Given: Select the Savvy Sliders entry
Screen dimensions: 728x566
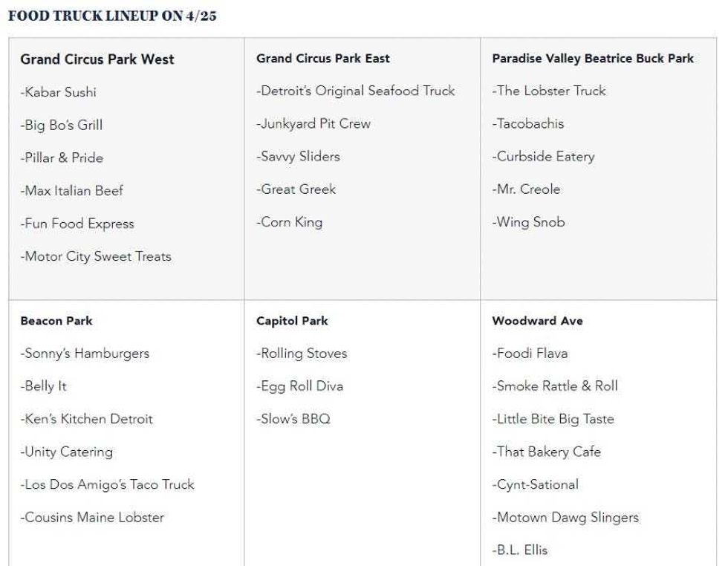Looking at the screenshot, I should 298,157.
